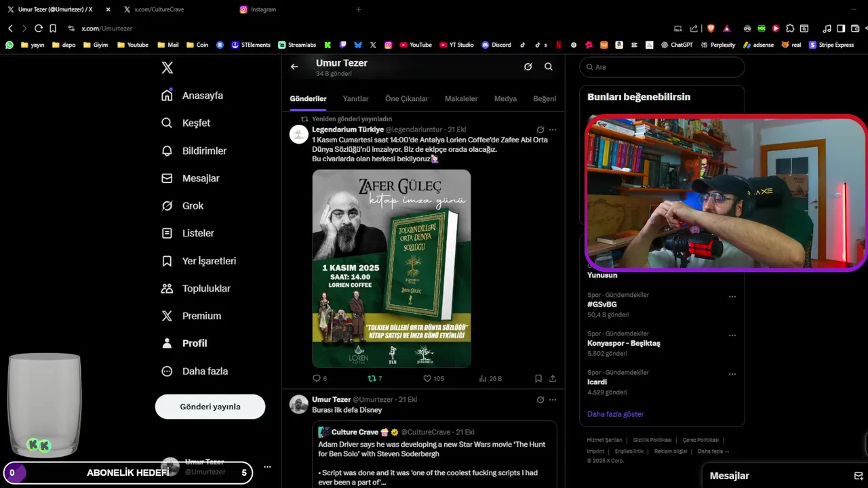The height and width of the screenshot is (488, 868).
Task: Compose new message icon in Mesajlar drawer
Action: click(x=858, y=476)
